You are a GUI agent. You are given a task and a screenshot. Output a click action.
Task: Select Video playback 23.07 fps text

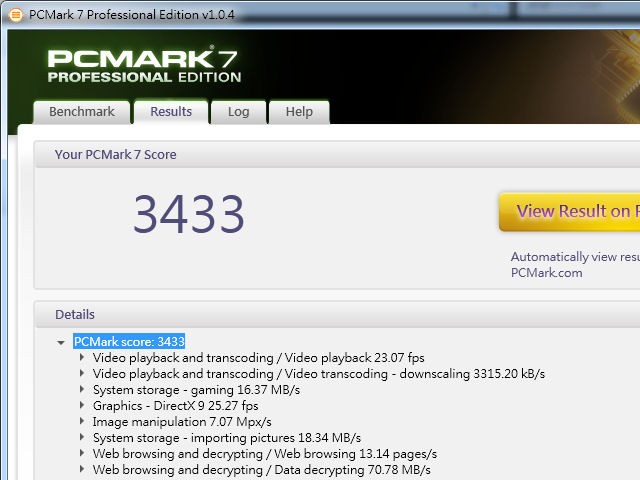coord(258,358)
